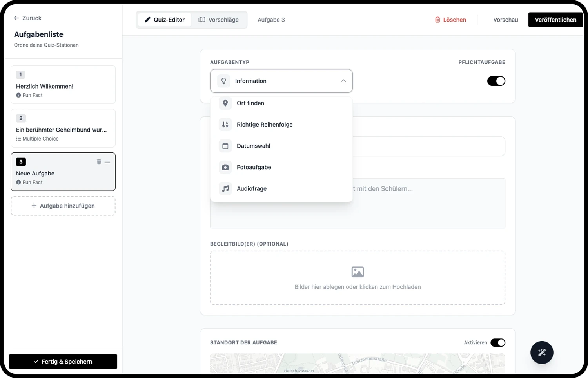Image resolution: width=588 pixels, height=378 pixels.
Task: Click the BEGLEITBILD(ER) (OPTIONAL) label
Action: 249,244
